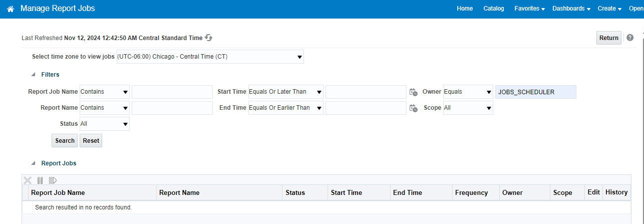
Task: Refresh the job list with the refresh icon
Action: click(209, 38)
